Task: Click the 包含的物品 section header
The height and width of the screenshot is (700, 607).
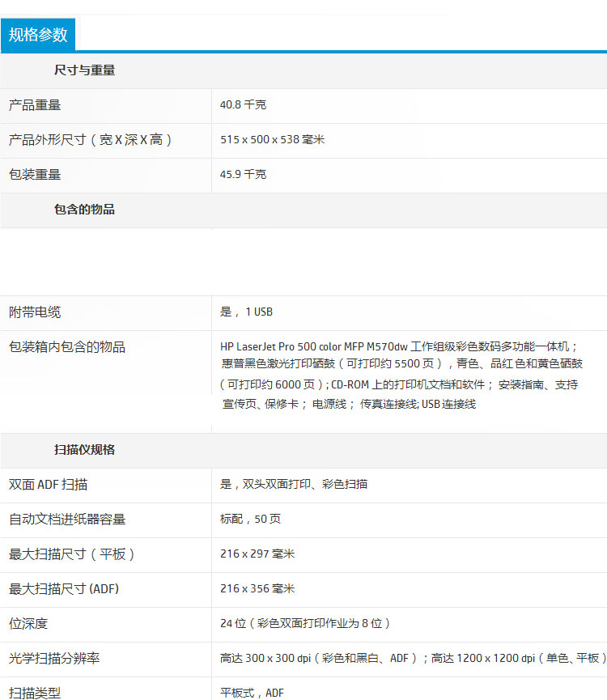Action: pyautogui.click(x=84, y=210)
